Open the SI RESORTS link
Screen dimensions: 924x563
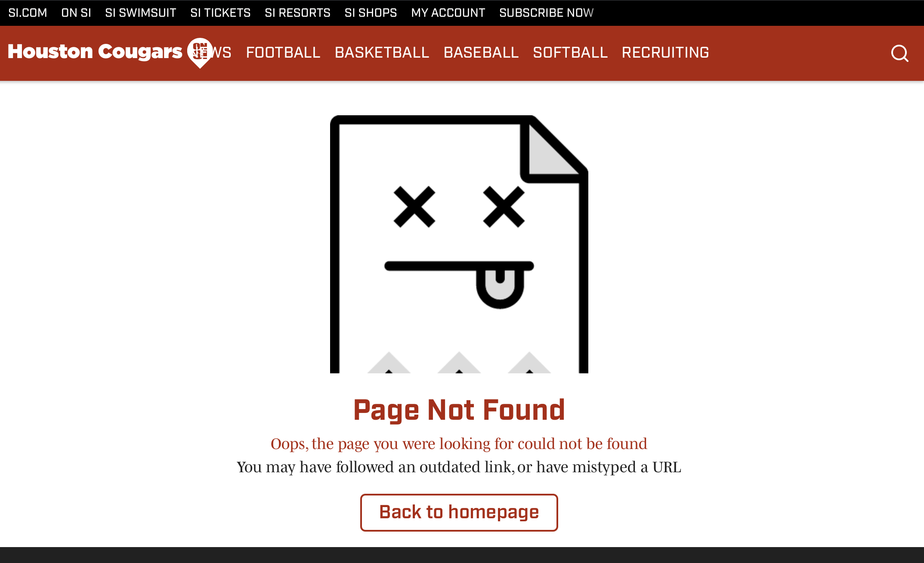coord(297,13)
